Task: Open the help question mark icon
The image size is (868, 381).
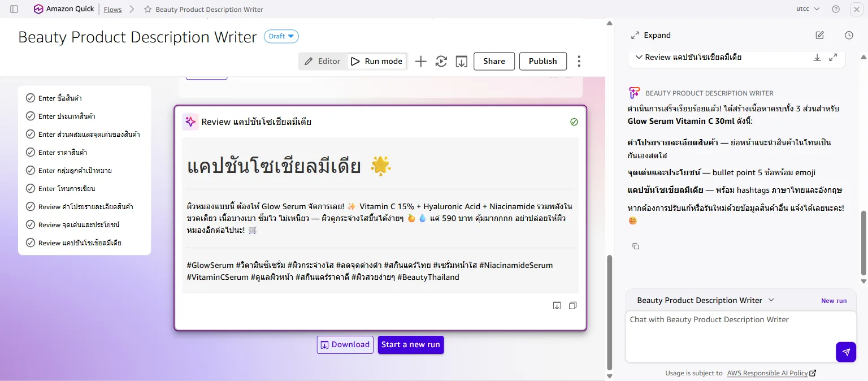Action: click(836, 9)
